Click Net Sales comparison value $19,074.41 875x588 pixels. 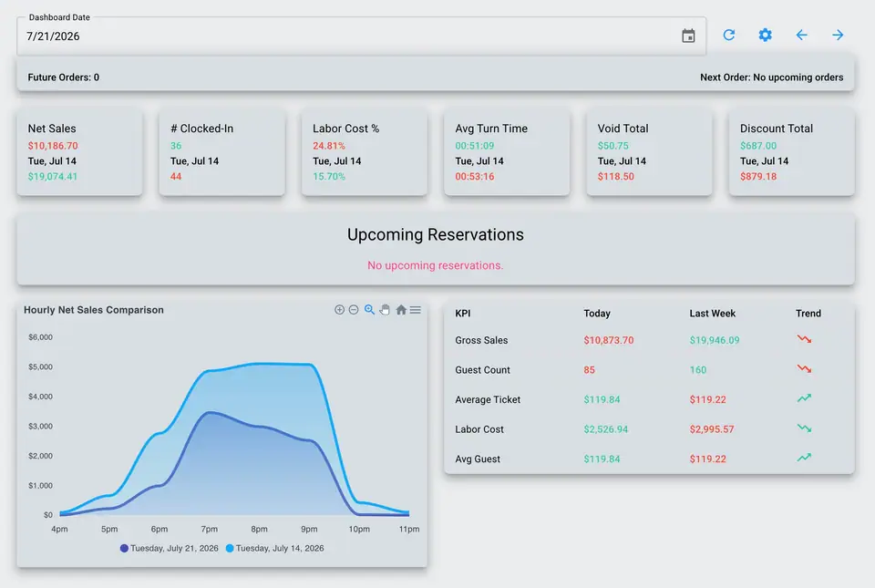point(53,176)
